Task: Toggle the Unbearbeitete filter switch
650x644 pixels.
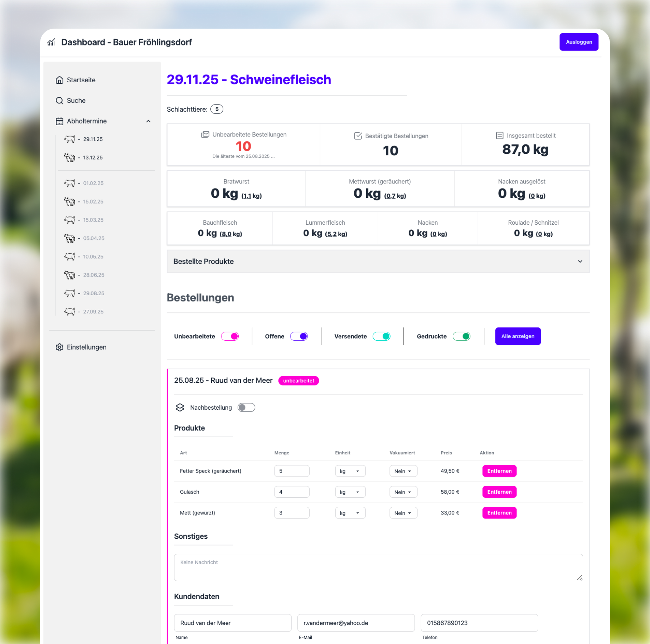Action: (x=230, y=336)
